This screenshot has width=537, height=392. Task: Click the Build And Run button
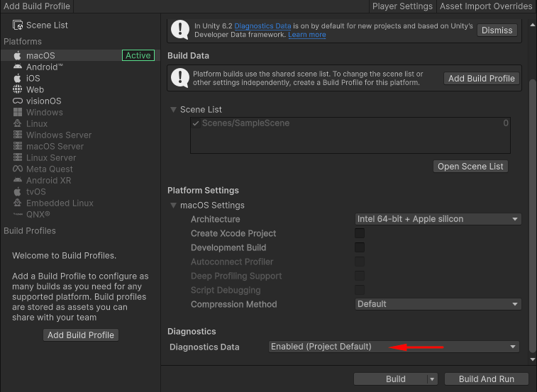[487, 379]
